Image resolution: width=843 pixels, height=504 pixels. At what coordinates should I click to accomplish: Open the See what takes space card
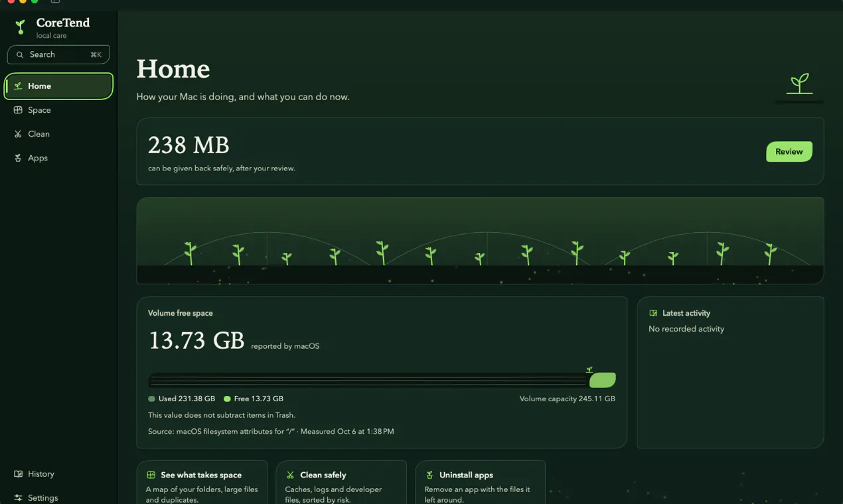[x=202, y=483]
